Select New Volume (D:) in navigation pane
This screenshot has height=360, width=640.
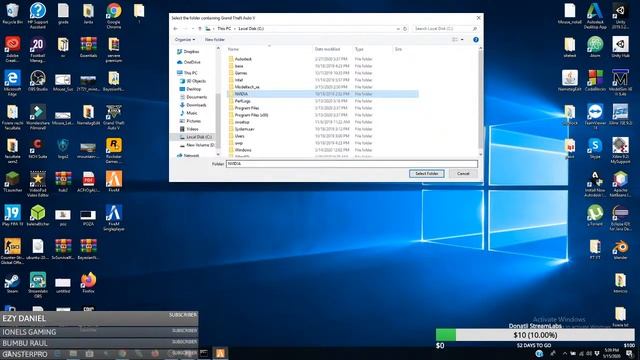coord(197,145)
